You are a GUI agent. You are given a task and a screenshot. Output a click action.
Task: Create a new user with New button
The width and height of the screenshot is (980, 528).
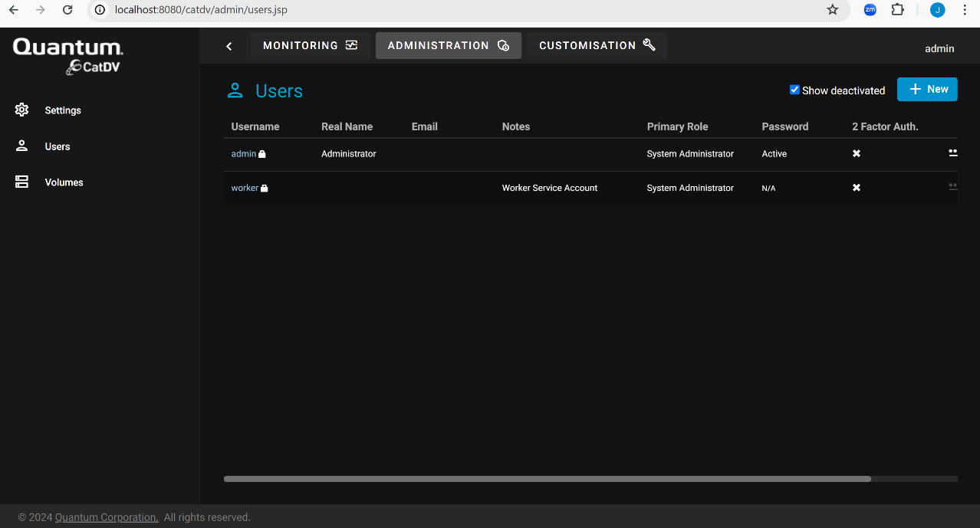pos(927,90)
